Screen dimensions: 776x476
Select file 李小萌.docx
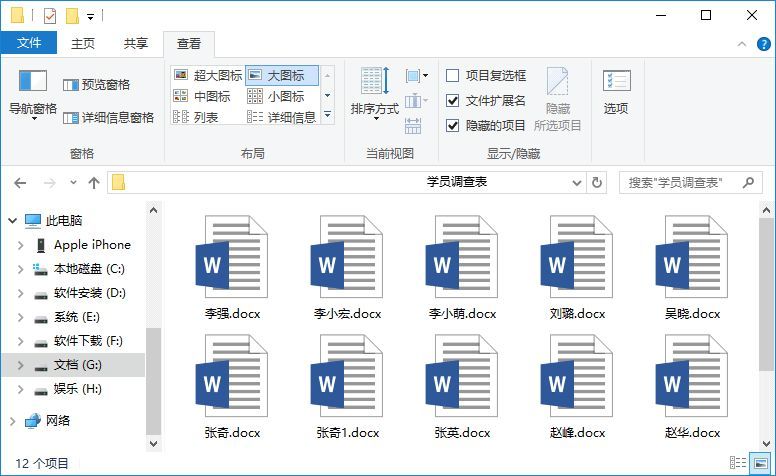pyautogui.click(x=462, y=267)
